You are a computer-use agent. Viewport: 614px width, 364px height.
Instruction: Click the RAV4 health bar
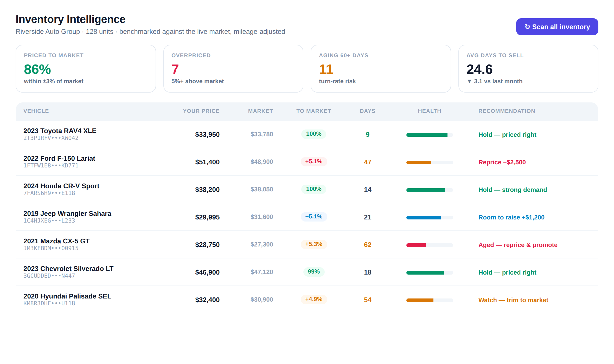(430, 135)
